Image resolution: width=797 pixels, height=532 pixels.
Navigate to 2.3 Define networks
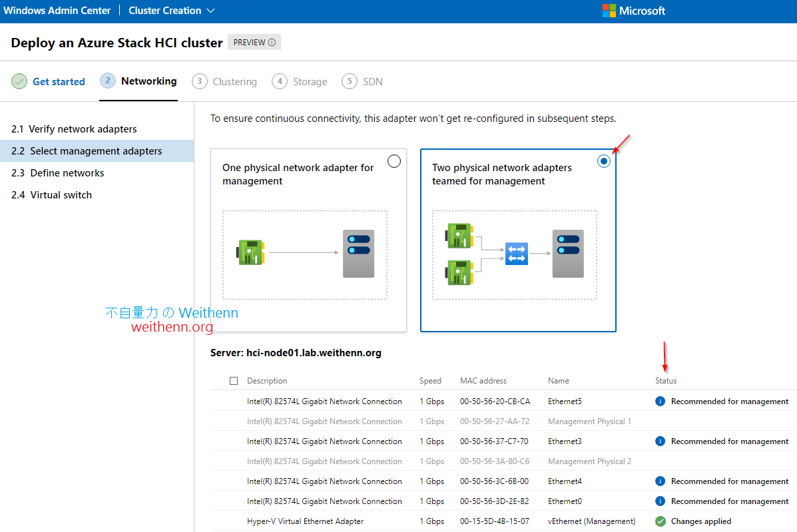(x=57, y=172)
